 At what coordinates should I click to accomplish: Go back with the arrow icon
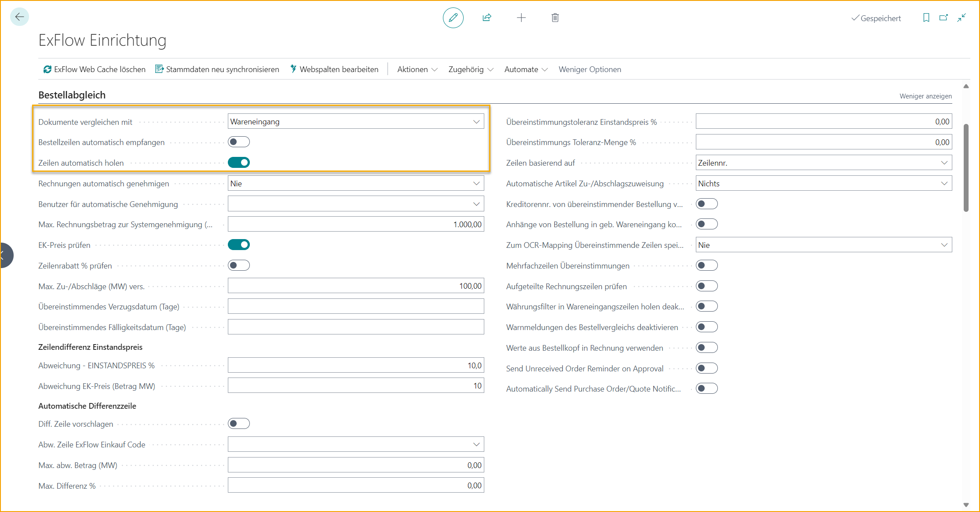point(19,17)
